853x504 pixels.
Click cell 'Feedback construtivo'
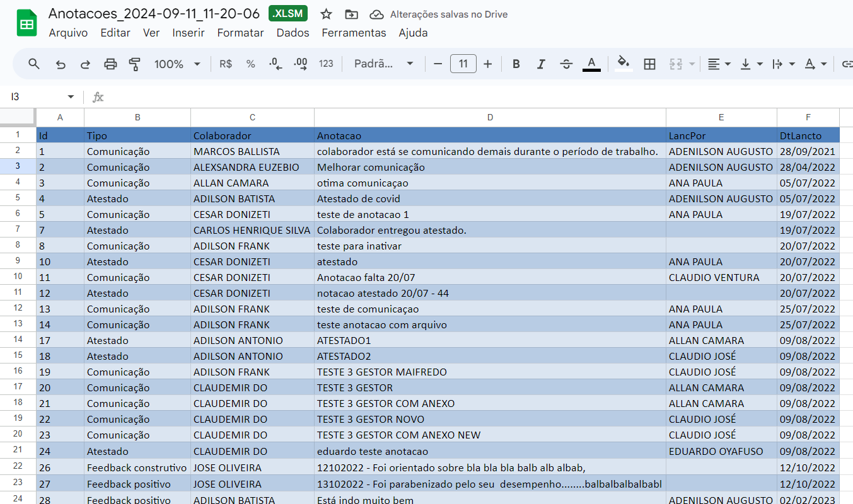[137, 467]
